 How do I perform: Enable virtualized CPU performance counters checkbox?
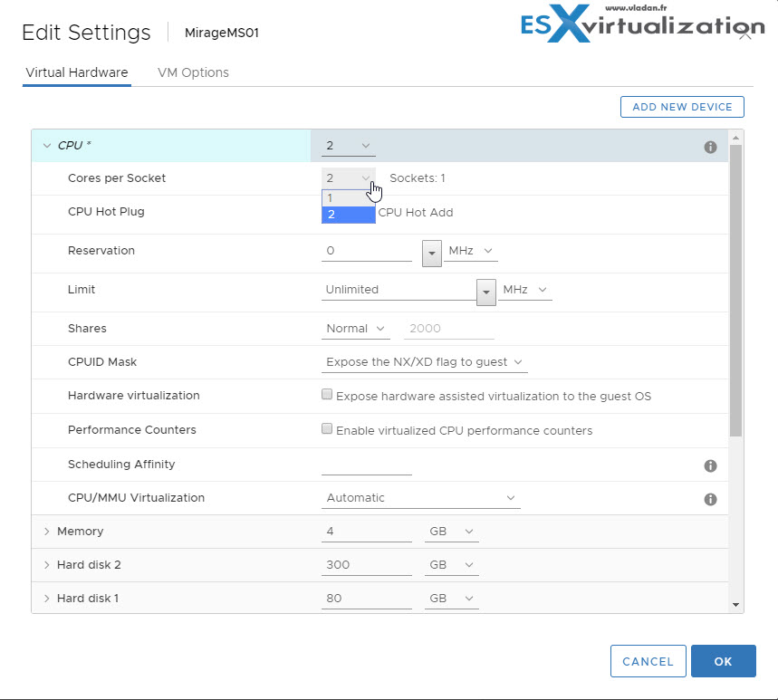click(x=326, y=428)
